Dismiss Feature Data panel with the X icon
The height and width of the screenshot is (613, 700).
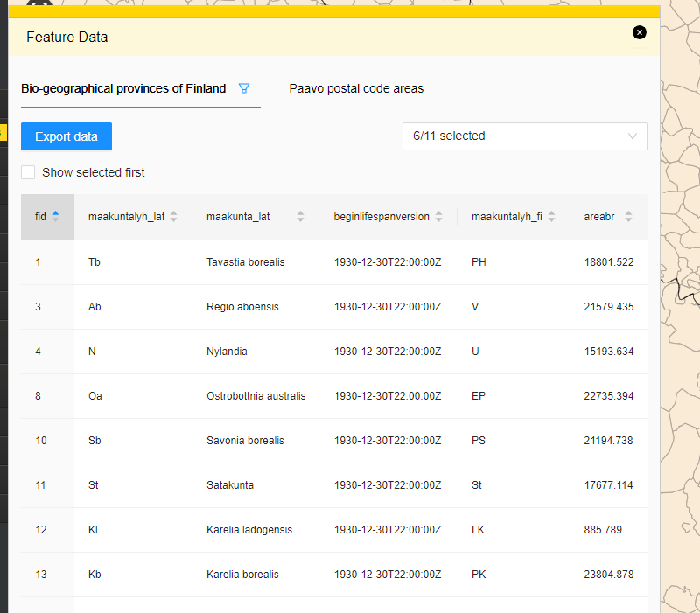point(640,32)
